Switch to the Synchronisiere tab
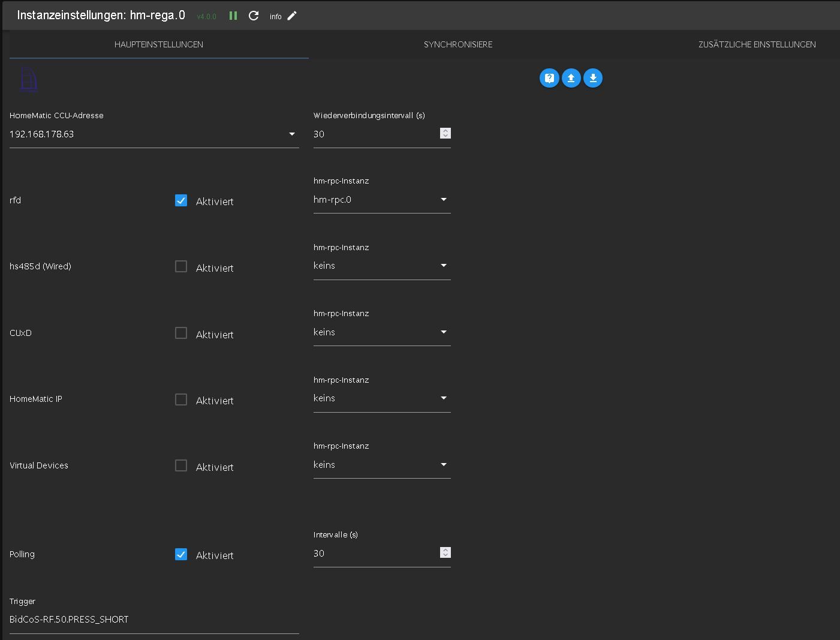Screen dimensions: 840x640 [458, 44]
